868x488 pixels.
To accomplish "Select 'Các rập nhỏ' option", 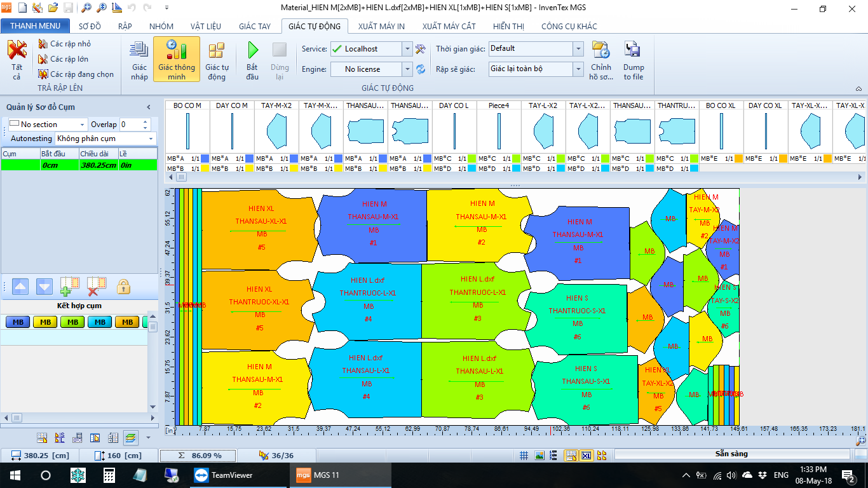I will click(x=65, y=44).
